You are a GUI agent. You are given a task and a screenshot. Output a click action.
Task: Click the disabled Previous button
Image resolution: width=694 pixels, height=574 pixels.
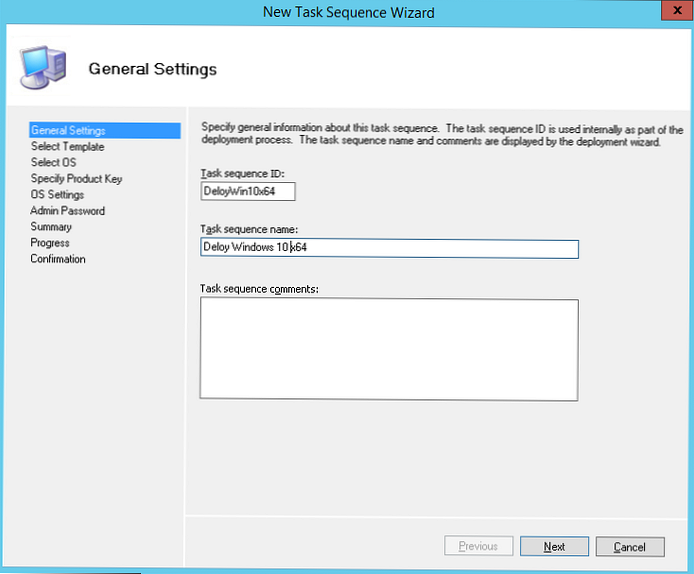tap(478, 547)
